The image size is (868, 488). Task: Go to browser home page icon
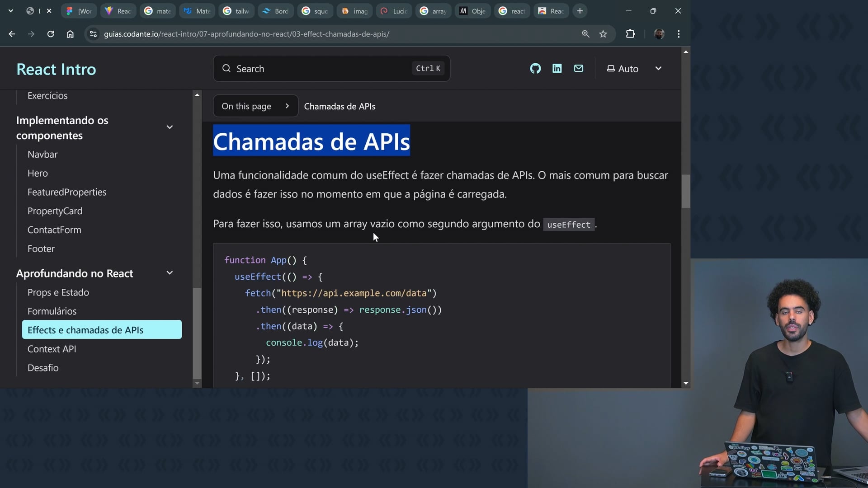[x=70, y=34]
